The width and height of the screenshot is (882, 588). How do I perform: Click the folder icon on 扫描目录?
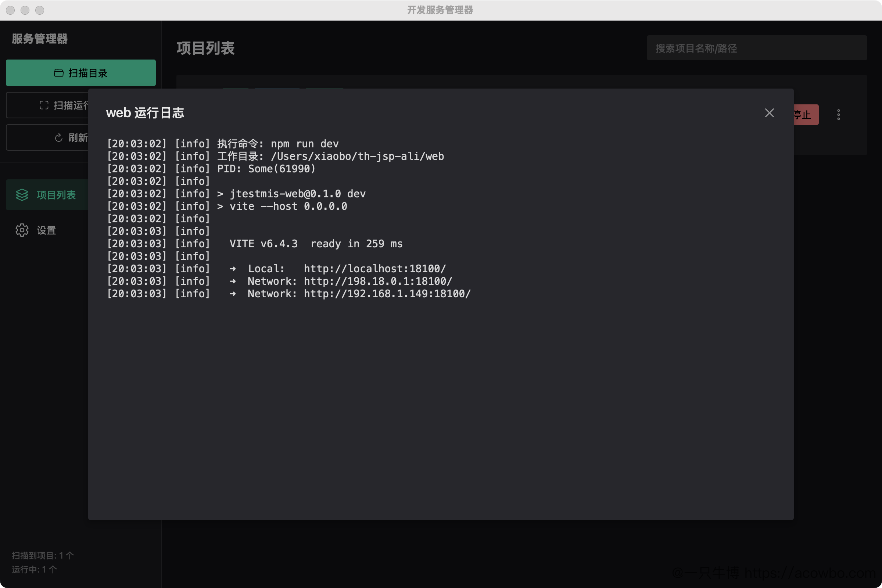click(x=58, y=73)
